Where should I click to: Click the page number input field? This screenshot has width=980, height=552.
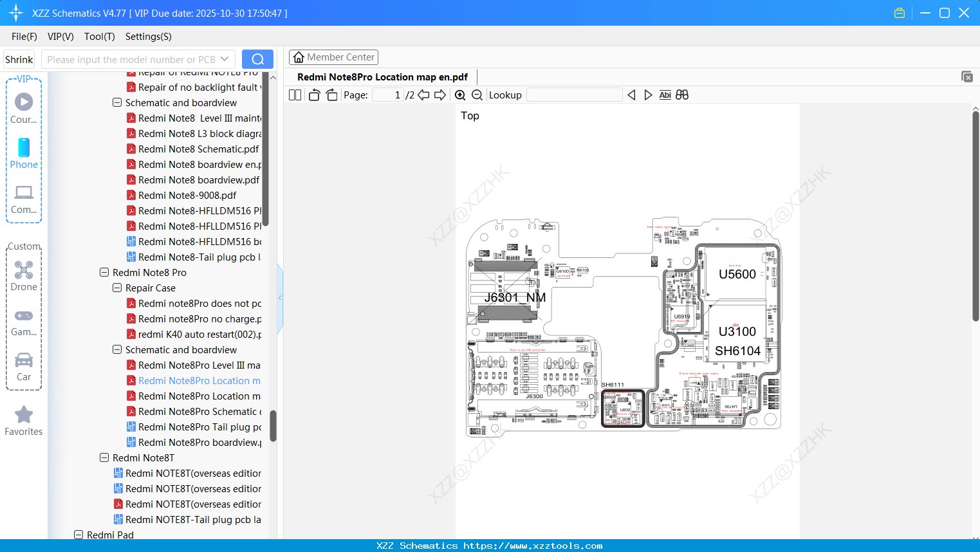click(x=387, y=95)
